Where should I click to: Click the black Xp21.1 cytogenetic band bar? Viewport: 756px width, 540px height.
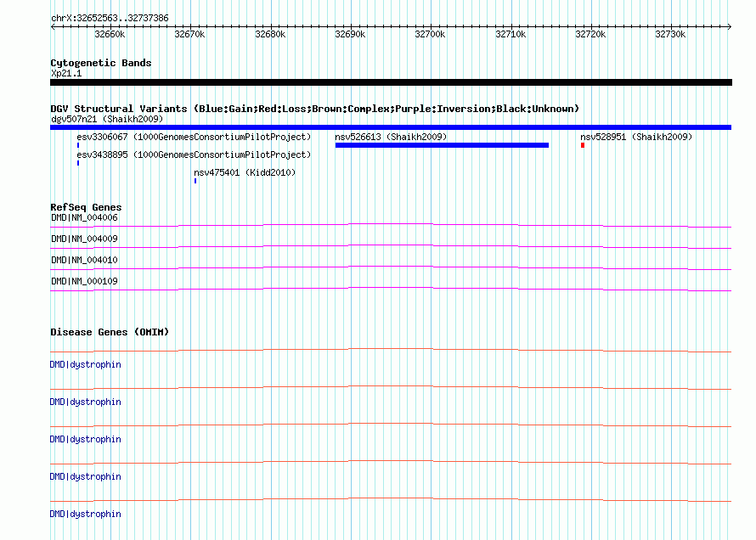coord(391,82)
